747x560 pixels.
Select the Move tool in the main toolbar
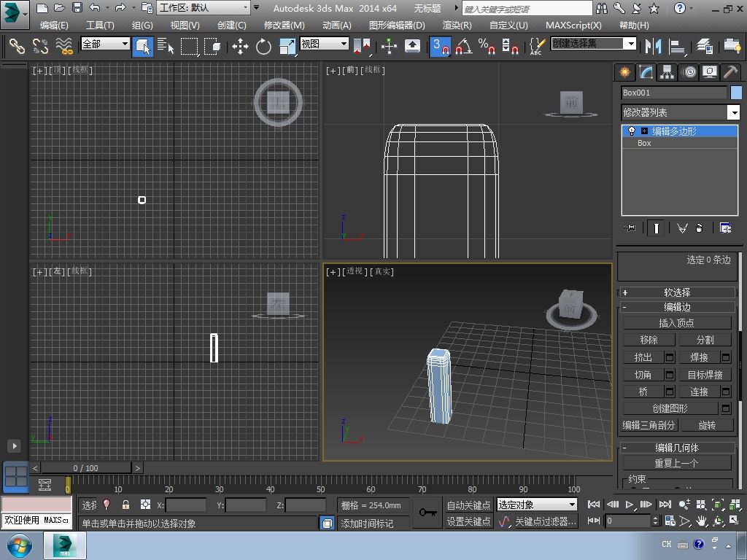click(x=240, y=47)
